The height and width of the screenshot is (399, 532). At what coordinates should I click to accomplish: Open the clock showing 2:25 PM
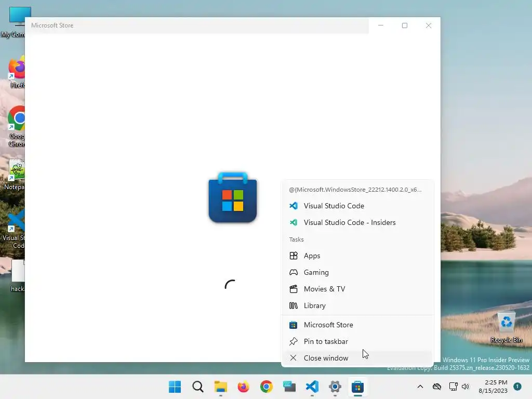pyautogui.click(x=493, y=387)
